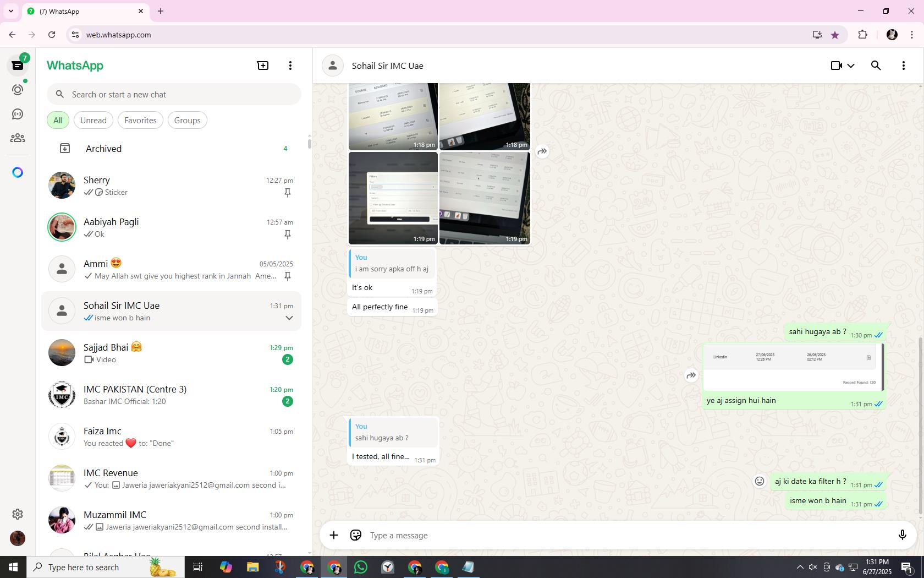Open WhatsApp app in taskbar
Image resolution: width=924 pixels, height=578 pixels.
361,567
